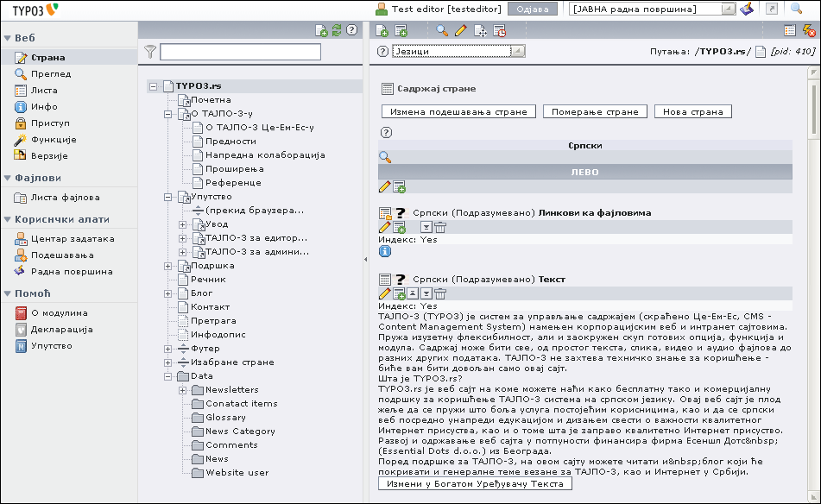The height and width of the screenshot is (504, 821).
Task: Collapse О ТАЈПО-3-у tree node
Action: (168, 114)
